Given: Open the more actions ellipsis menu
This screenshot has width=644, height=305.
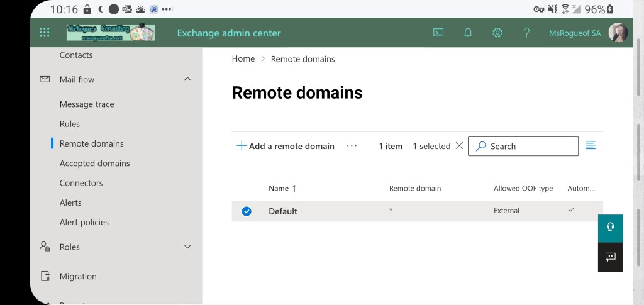Looking at the screenshot, I should coord(352,146).
